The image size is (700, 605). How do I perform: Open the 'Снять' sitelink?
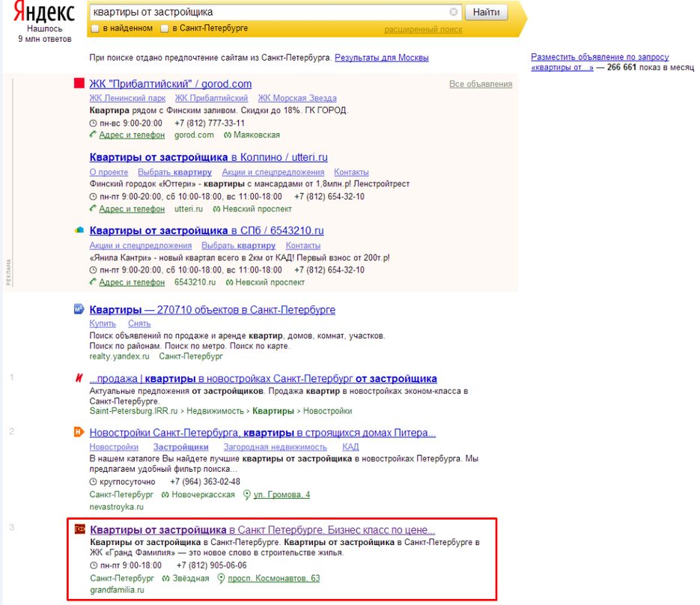[x=139, y=323]
